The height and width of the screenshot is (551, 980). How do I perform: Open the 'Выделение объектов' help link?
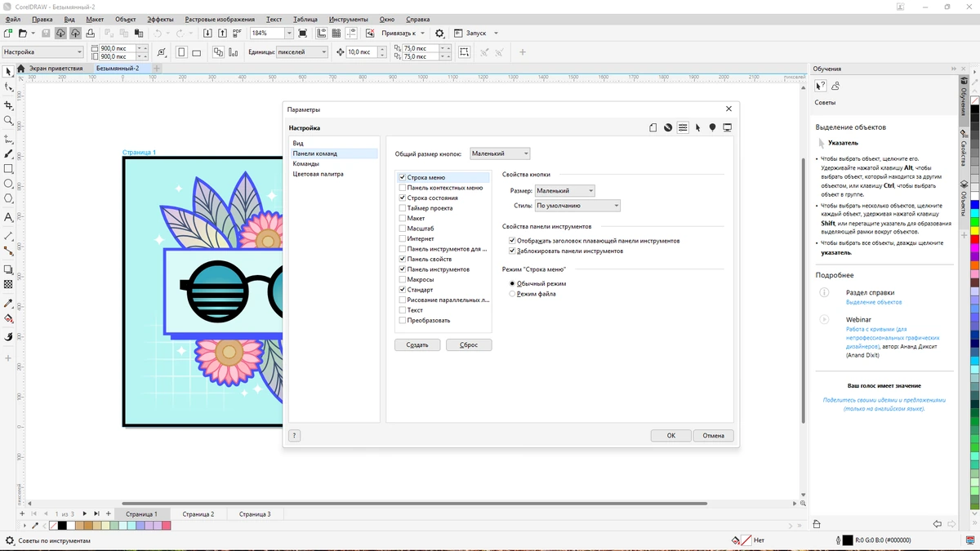click(x=874, y=302)
